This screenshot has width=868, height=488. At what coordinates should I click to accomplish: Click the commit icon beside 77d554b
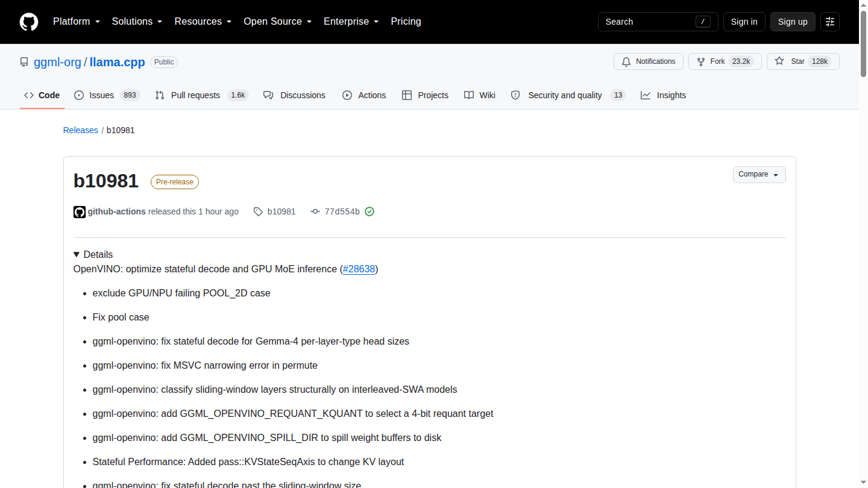pyautogui.click(x=315, y=211)
